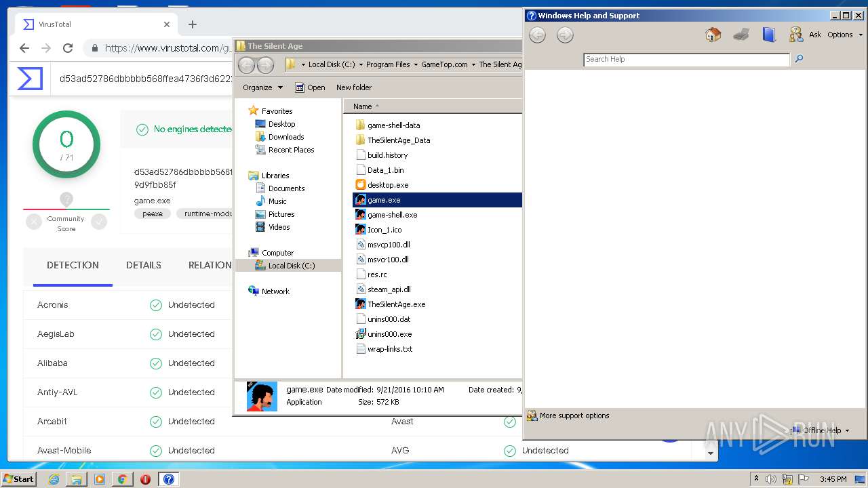Viewport: 868px width, 488px height.
Task: Click the VirusTotal logo icon
Action: [30, 79]
